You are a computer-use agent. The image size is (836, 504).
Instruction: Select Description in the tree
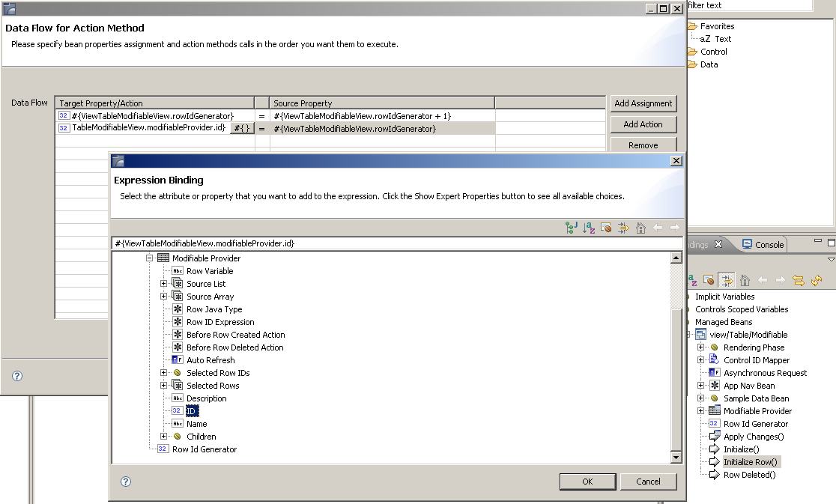(206, 398)
